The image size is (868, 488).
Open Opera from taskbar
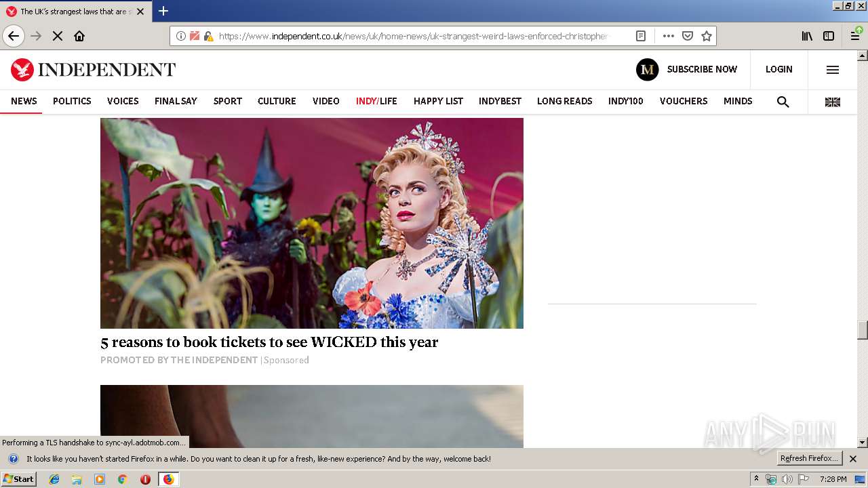pos(145,479)
